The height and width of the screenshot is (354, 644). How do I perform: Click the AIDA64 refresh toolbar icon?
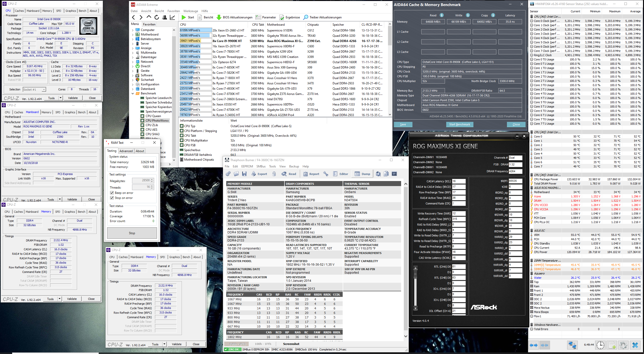(x=156, y=17)
